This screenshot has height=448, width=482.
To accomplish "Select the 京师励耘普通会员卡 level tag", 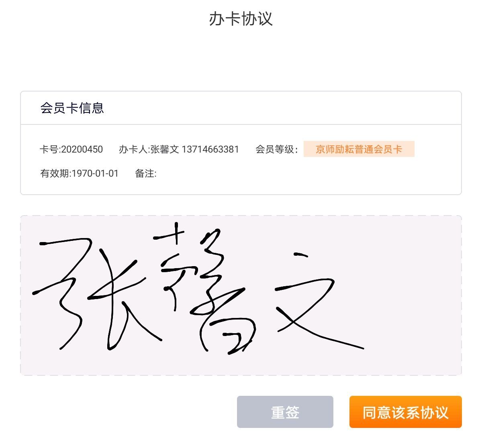I will pyautogui.click(x=359, y=149).
